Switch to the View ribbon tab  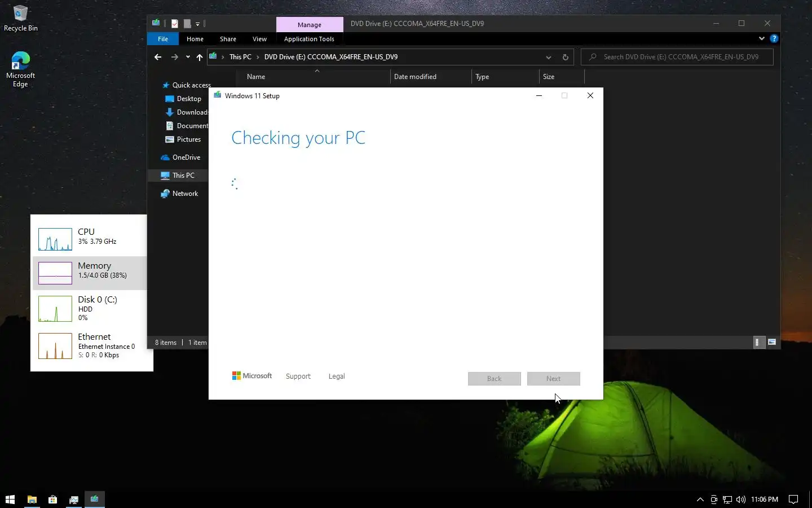click(x=259, y=39)
